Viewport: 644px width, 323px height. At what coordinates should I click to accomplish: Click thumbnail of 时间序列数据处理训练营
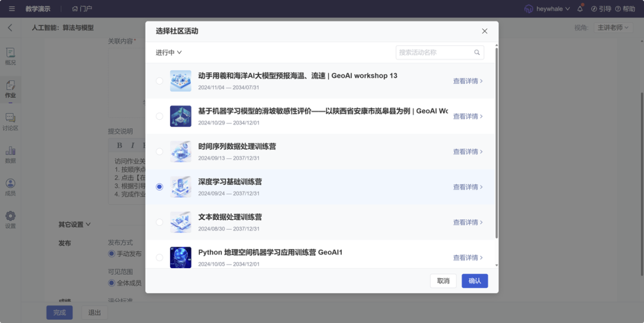[181, 151]
